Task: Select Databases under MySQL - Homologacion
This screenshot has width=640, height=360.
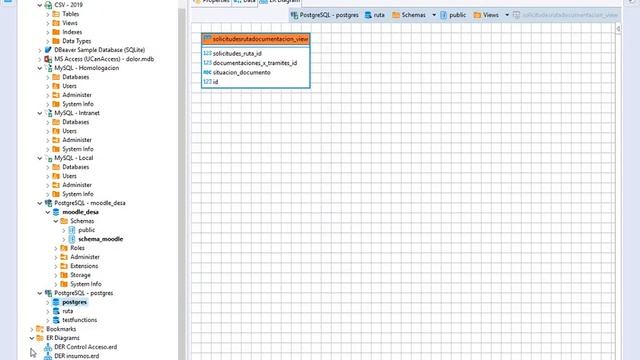Action: click(76, 77)
